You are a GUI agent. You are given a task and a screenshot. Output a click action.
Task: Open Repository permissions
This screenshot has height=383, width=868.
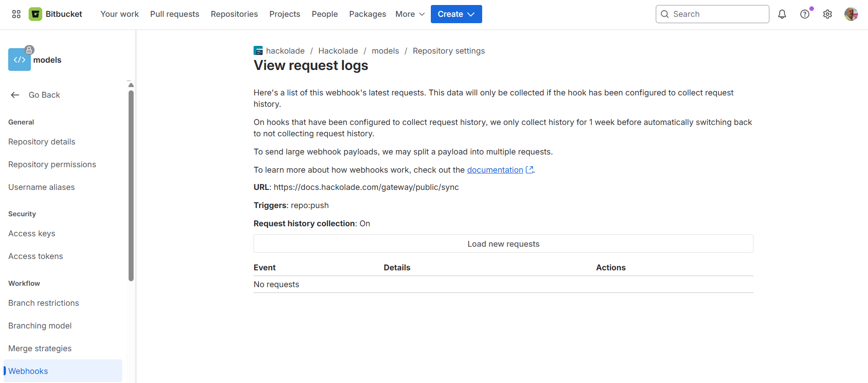(52, 164)
